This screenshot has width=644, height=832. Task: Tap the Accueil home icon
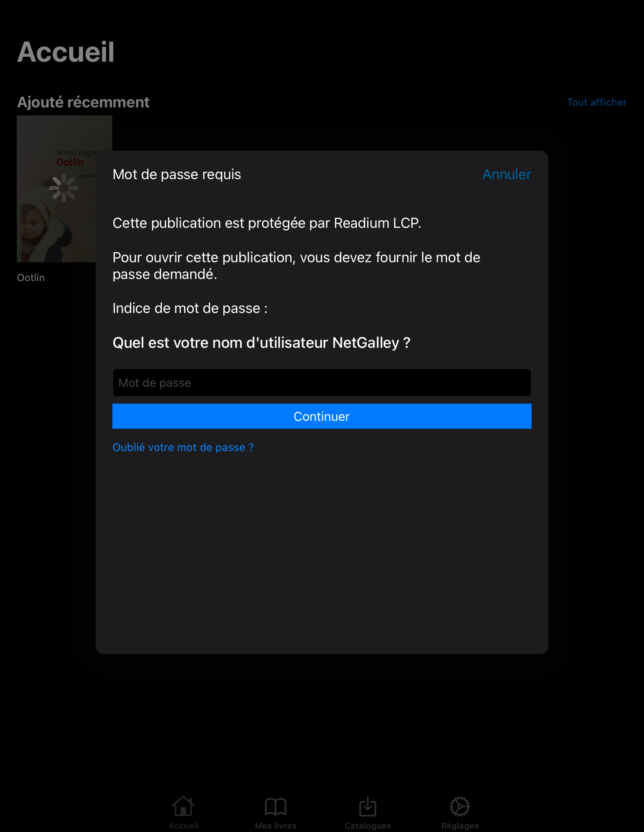coord(183,806)
